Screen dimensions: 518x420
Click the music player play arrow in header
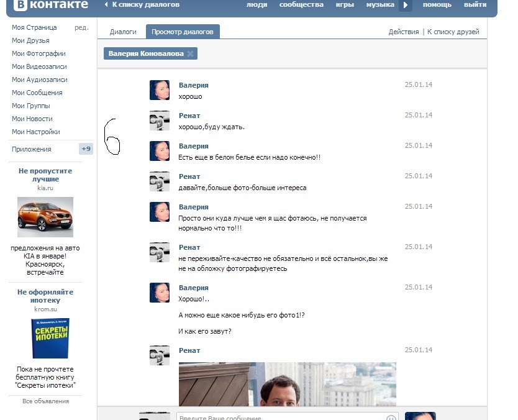point(406,5)
